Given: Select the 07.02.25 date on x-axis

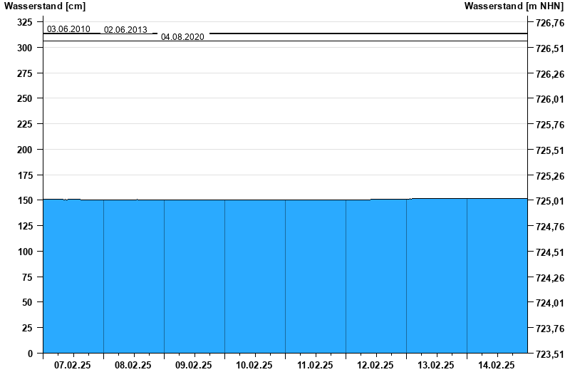Looking at the screenshot, I should click(73, 365).
